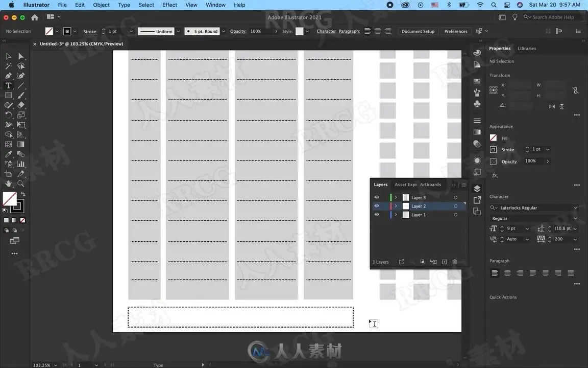
Task: Switch to the Asset Export tab
Action: 405,185
